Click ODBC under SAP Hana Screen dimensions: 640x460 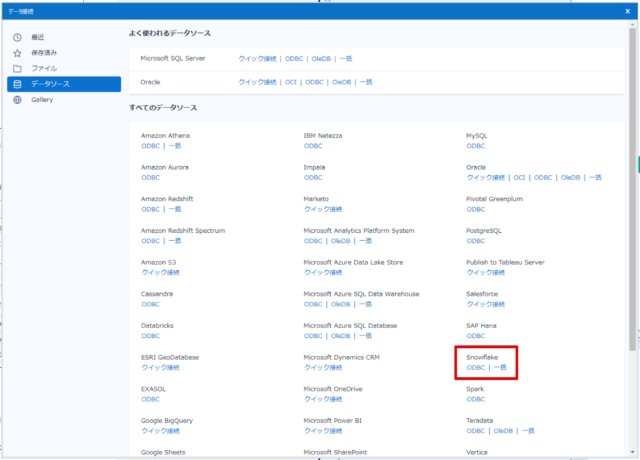click(x=476, y=336)
